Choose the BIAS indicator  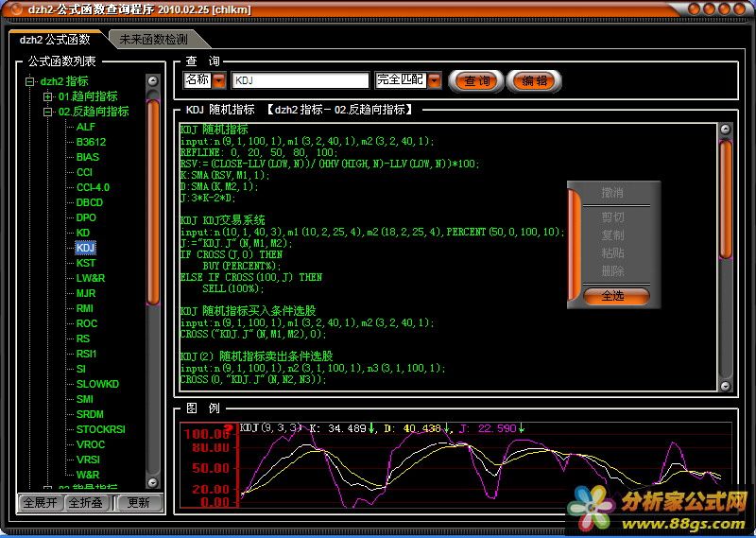pyautogui.click(x=88, y=157)
